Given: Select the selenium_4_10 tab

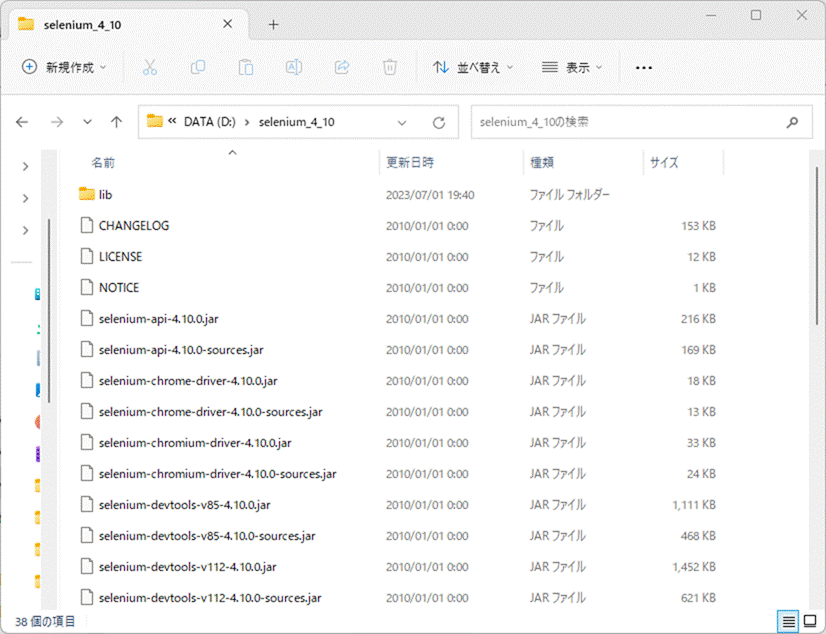Looking at the screenshot, I should point(129,25).
